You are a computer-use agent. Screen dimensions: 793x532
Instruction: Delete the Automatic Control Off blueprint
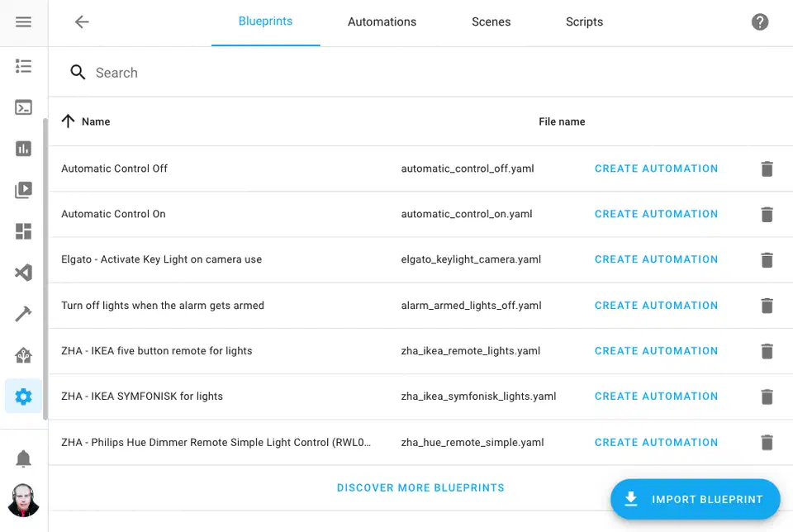(767, 169)
